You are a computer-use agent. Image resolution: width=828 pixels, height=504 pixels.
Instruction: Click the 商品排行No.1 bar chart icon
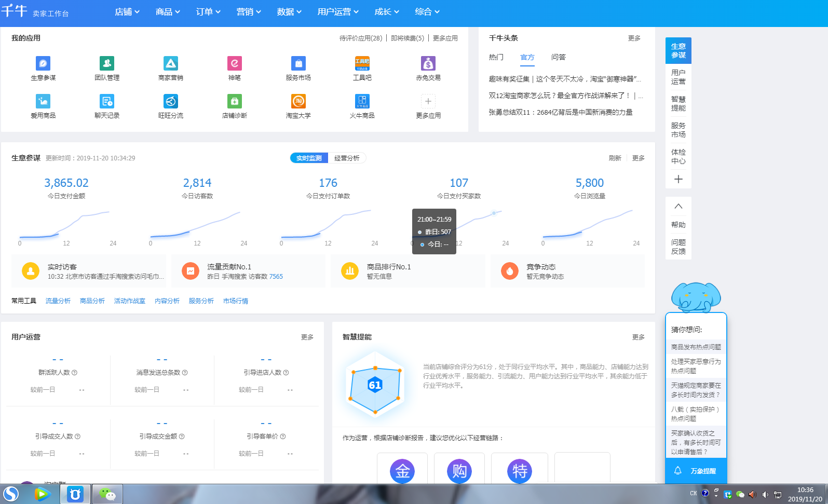[x=350, y=271]
